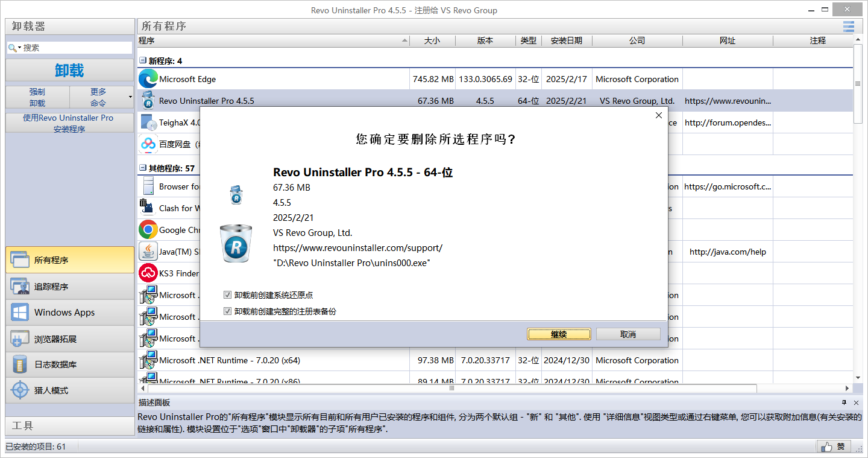This screenshot has height=458, width=868.
Task: Click the vertical scrollbar up arrow
Action: tap(857, 40)
